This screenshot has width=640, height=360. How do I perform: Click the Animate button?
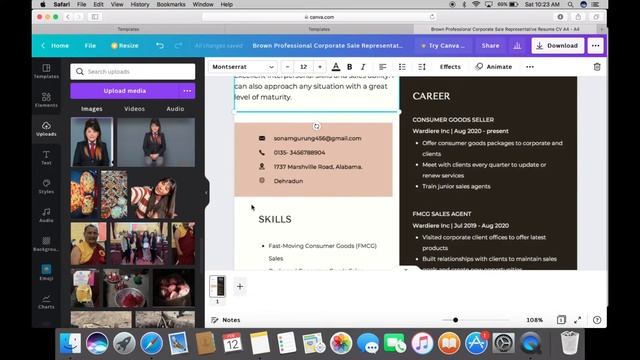point(493,67)
